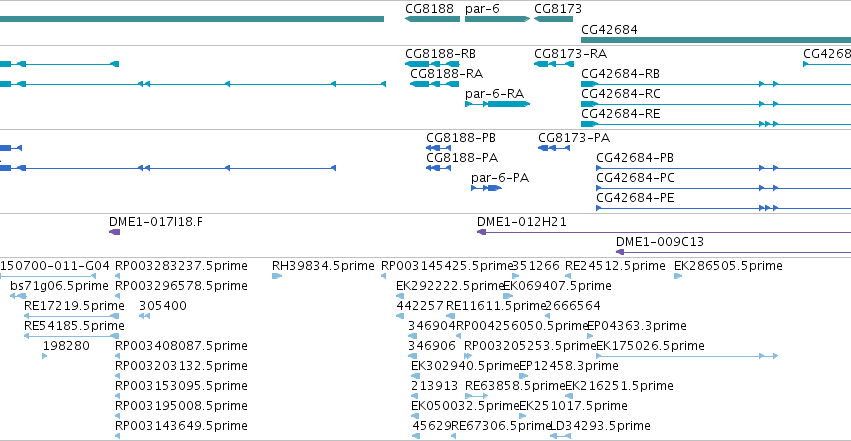The image size is (851, 441).
Task: Click EST 305400
Action: click(x=144, y=316)
